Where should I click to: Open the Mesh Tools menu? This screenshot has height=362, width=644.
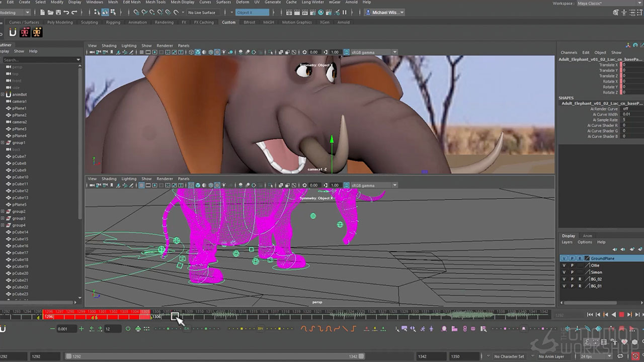point(156,2)
